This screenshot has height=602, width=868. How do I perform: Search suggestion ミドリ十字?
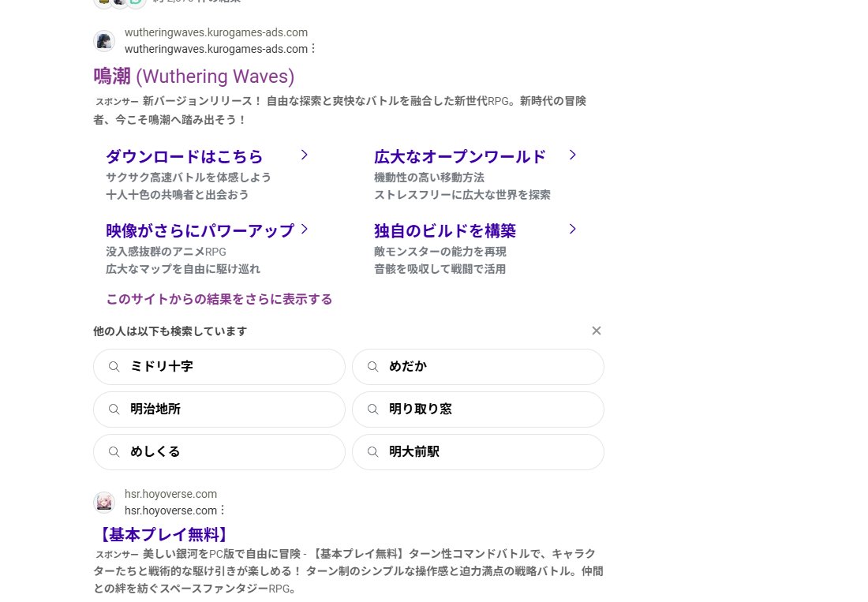coord(219,367)
